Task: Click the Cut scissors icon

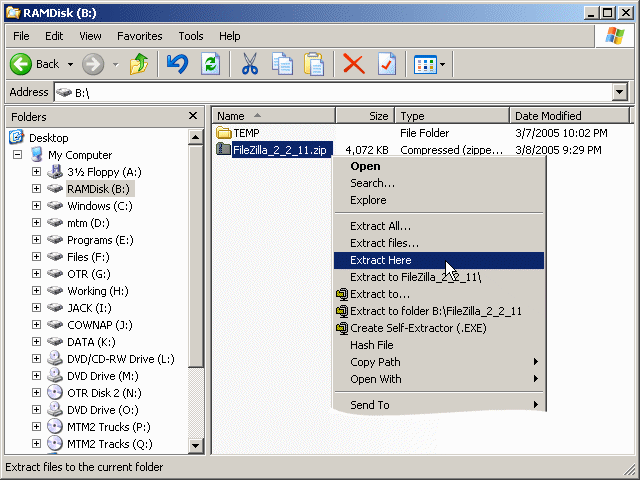Action: pos(249,64)
